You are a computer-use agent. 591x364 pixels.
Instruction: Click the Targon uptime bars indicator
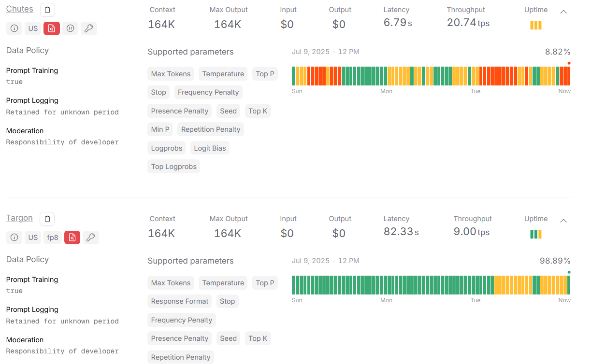pos(536,235)
